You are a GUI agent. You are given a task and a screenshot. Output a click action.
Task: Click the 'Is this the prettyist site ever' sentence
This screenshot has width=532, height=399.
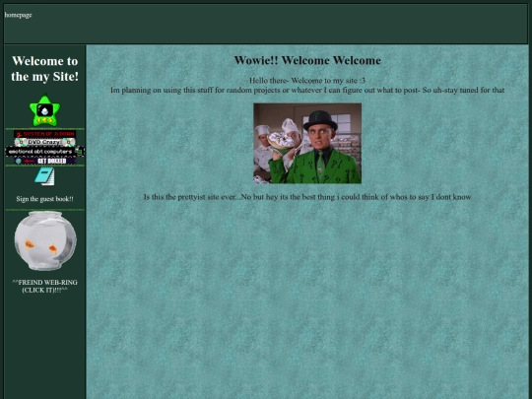(x=307, y=197)
